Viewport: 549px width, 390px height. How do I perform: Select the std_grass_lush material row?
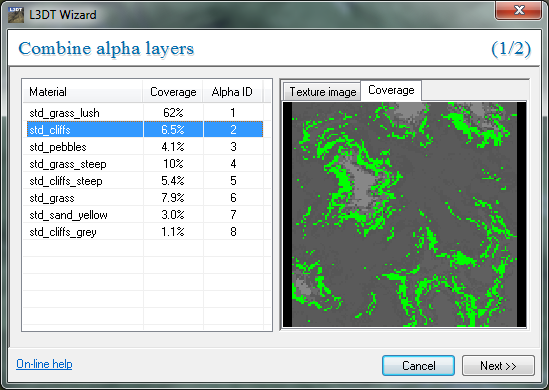point(145,113)
